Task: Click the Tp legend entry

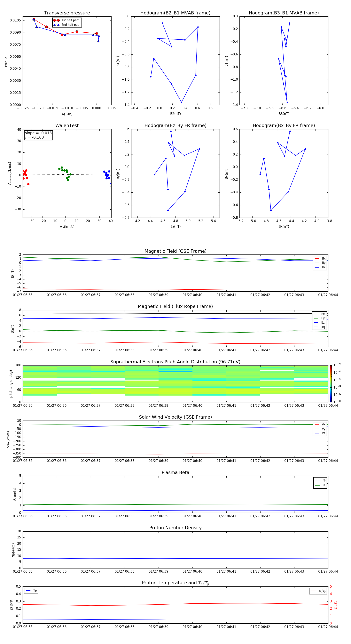Action: click(31, 591)
